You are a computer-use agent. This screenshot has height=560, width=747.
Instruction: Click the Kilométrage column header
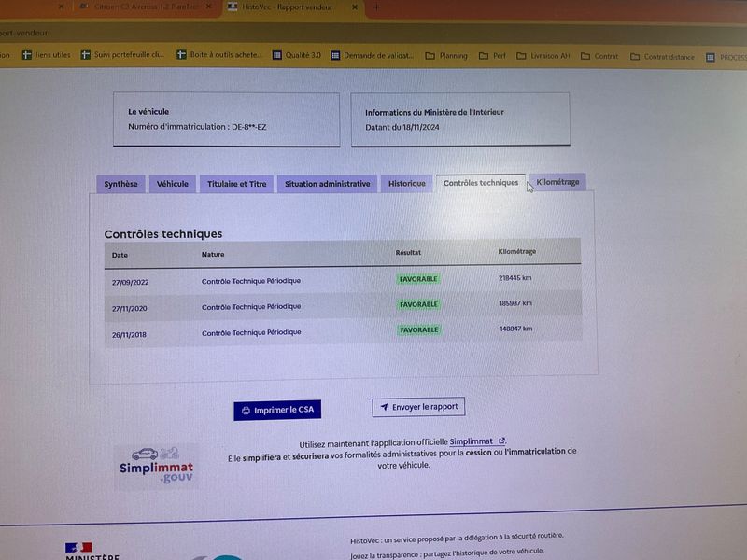(517, 251)
